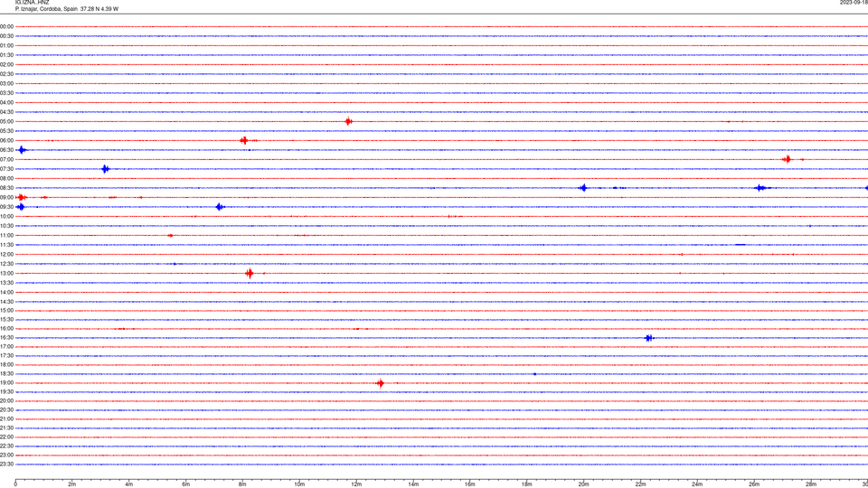Click the 8m tick label on the time axis
The image size is (868, 488).
[242, 484]
